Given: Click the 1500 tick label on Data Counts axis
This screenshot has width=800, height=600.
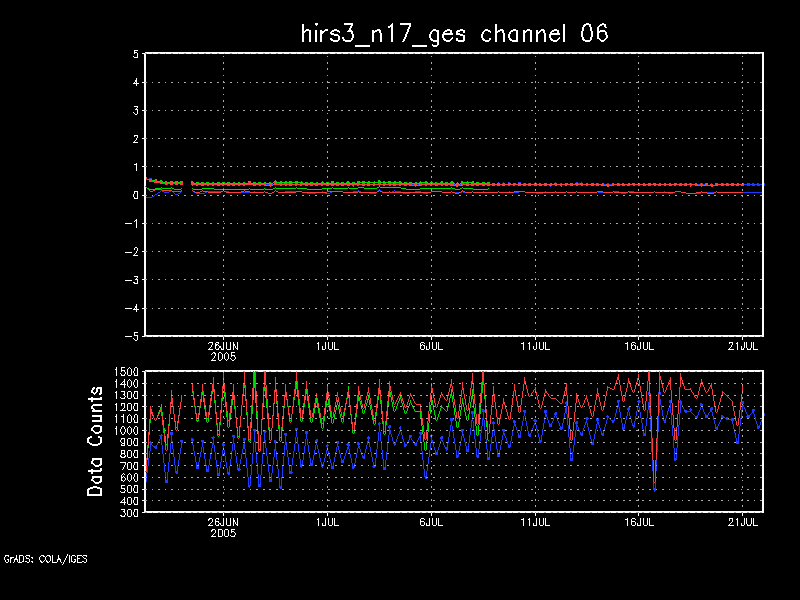Looking at the screenshot, I should [x=126, y=373].
